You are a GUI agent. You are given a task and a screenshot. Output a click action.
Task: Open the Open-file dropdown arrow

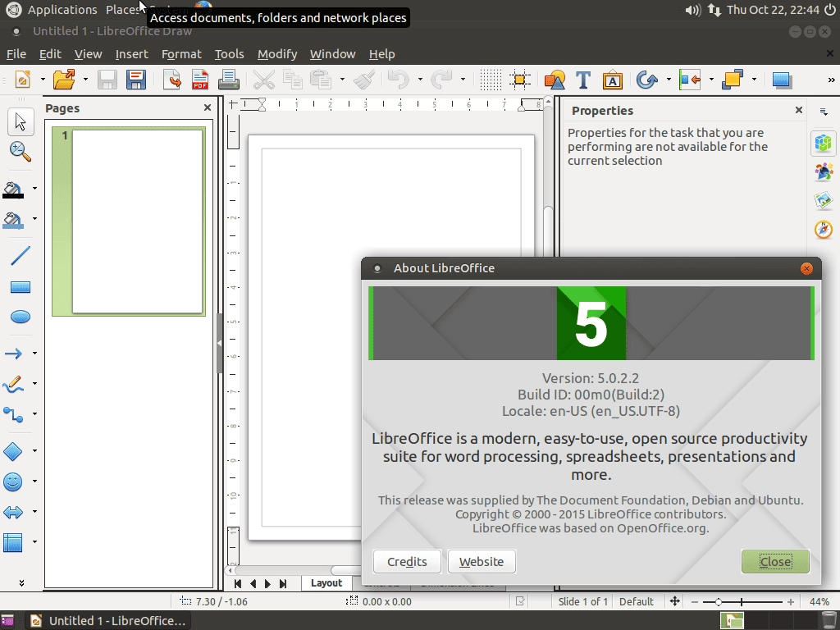pos(85,80)
